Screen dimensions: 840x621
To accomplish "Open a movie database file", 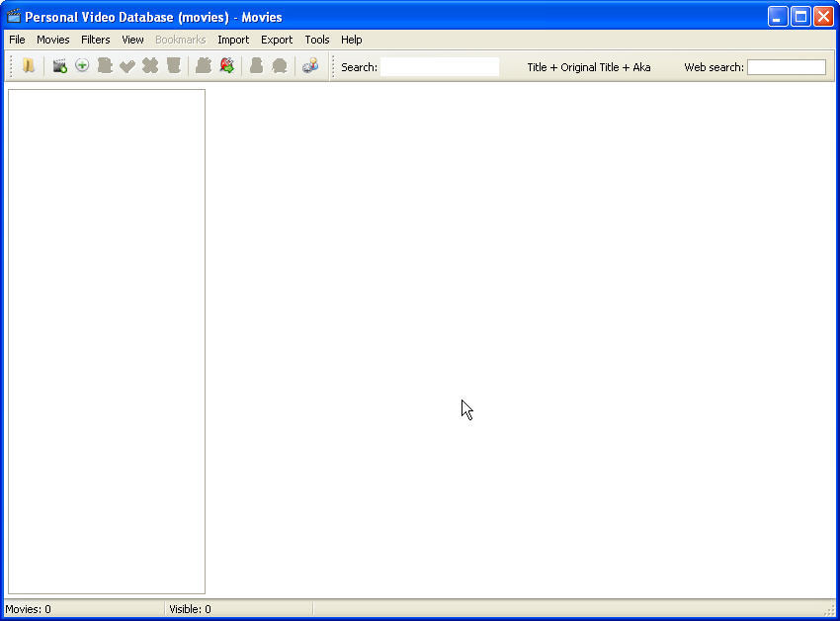I will coord(29,66).
